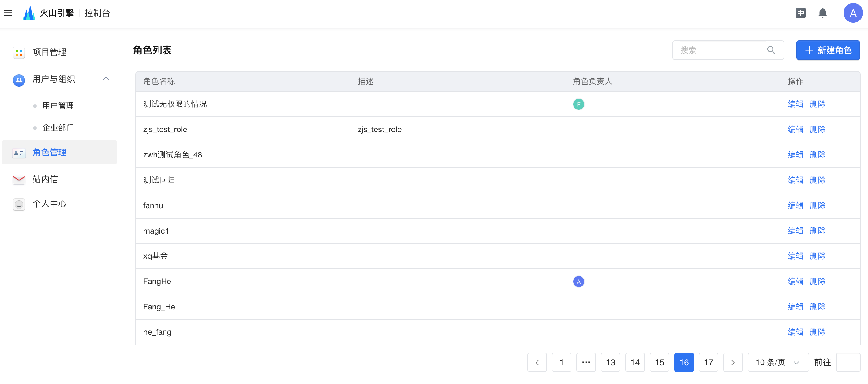Go to page 13
The width and height of the screenshot is (868, 384).
click(x=611, y=362)
